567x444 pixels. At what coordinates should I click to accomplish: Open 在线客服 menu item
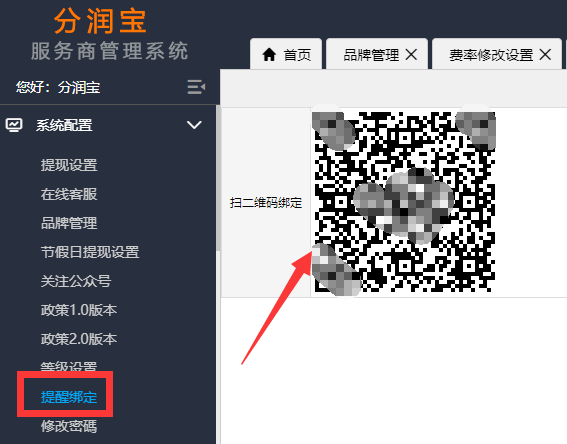(69, 194)
